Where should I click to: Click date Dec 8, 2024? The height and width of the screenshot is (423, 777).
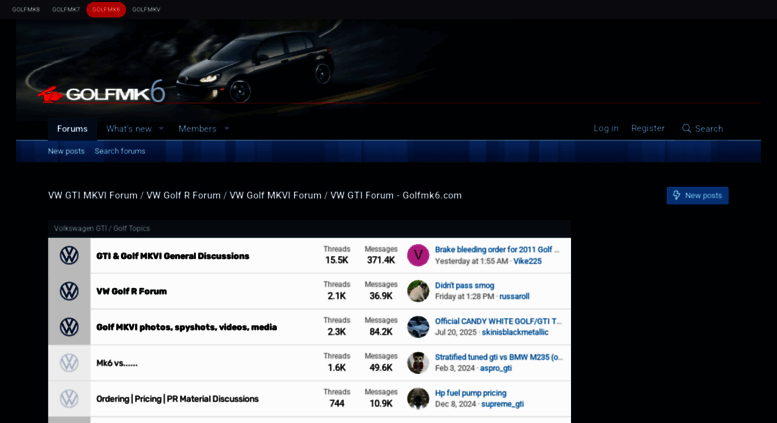pos(455,404)
